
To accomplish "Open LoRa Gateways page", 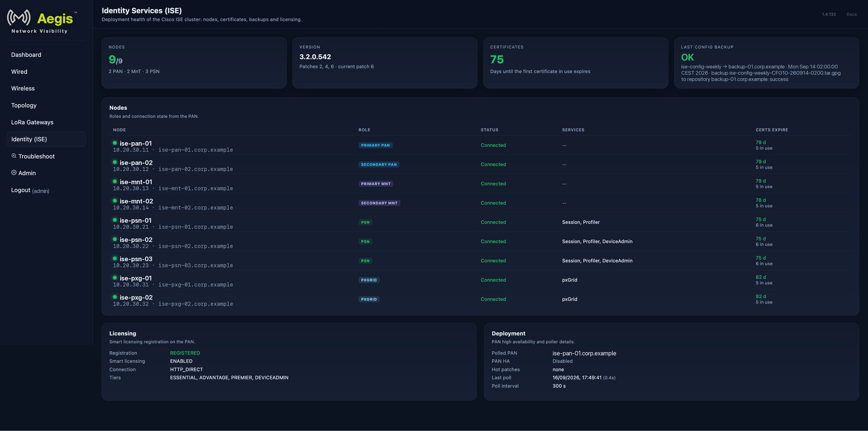I will (46, 122).
